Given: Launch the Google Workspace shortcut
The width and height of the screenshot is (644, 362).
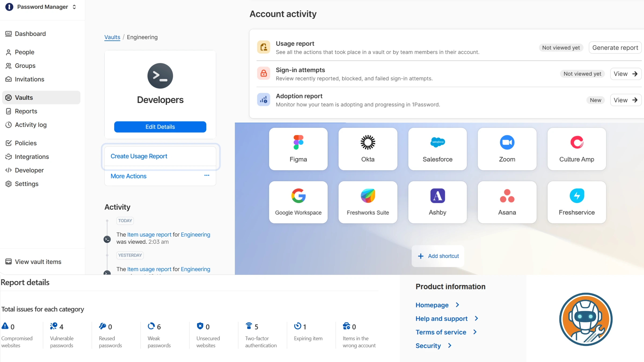Looking at the screenshot, I should (x=298, y=202).
